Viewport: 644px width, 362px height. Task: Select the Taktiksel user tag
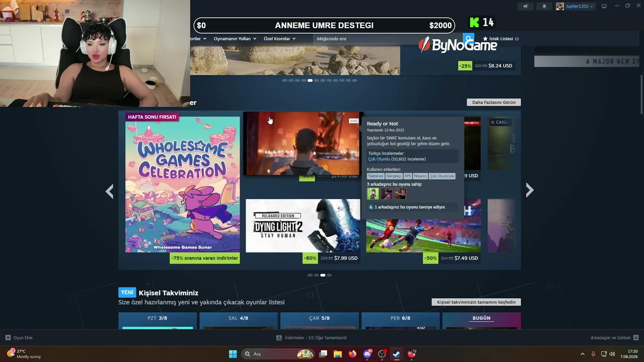point(375,176)
